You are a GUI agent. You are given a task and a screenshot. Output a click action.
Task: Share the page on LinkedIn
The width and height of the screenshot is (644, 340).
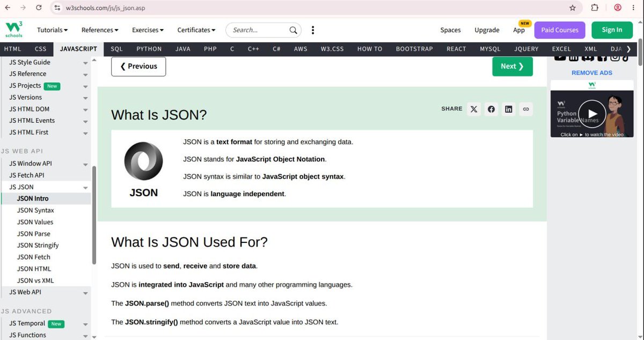click(x=508, y=109)
